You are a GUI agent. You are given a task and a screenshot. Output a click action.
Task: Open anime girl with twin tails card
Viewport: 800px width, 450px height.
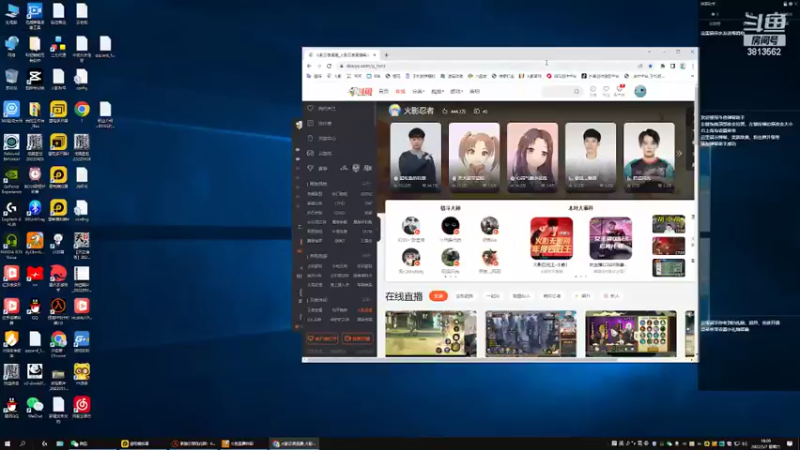click(x=474, y=157)
